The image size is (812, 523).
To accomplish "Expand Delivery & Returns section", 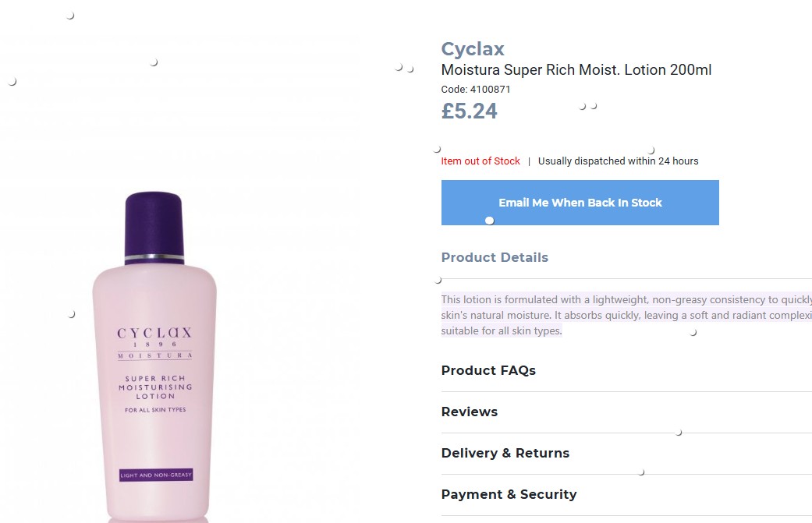I will [x=505, y=453].
